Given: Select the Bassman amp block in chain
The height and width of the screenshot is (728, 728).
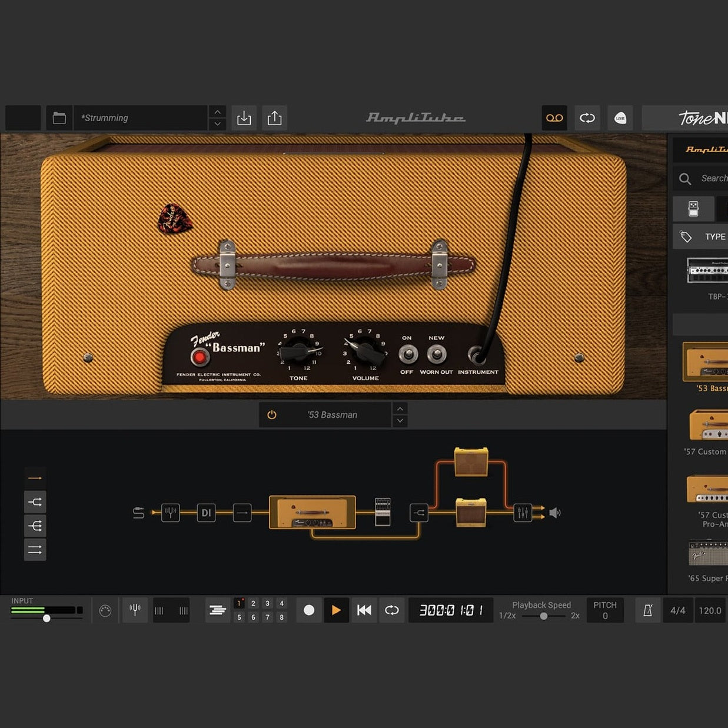Looking at the screenshot, I should [313, 512].
